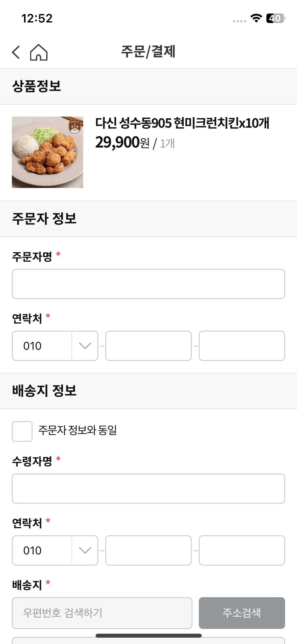This screenshot has width=297, height=644.
Task: Expand recipient 010 phone prefix dropdown
Action: (55, 550)
